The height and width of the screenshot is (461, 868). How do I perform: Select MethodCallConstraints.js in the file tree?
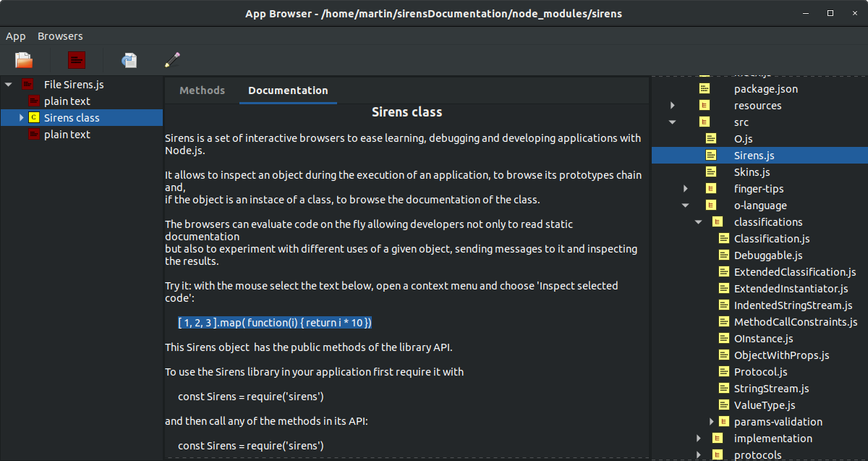pos(796,322)
